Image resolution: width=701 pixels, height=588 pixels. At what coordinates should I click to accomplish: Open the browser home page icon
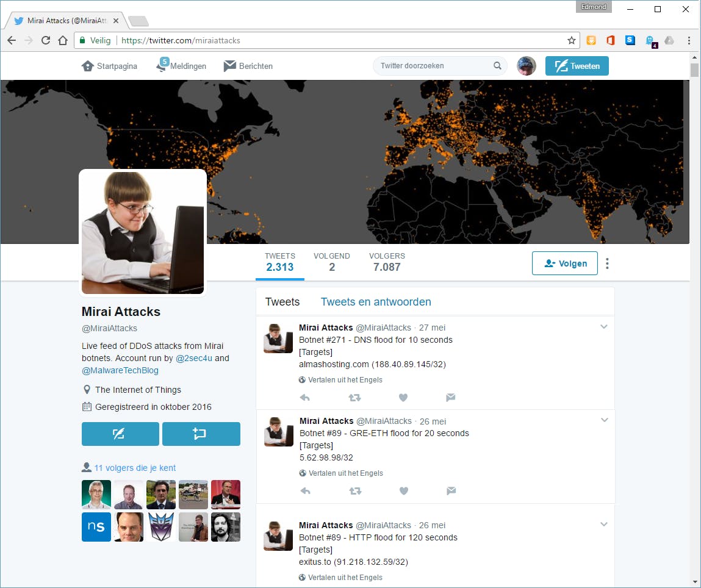(x=63, y=40)
